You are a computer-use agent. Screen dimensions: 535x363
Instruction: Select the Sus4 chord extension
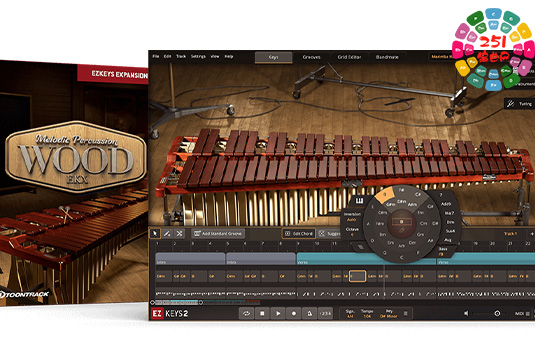(450, 231)
